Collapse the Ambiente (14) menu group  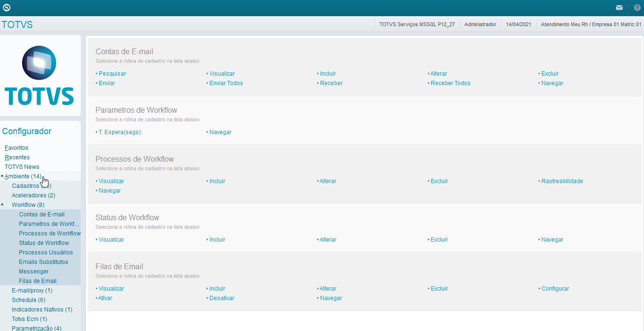tap(23, 176)
